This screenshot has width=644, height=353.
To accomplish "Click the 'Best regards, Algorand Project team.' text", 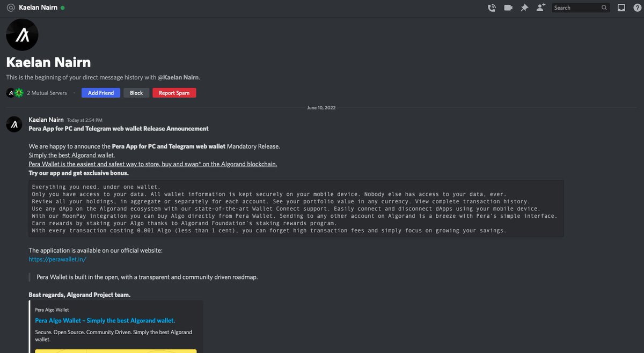I will tap(79, 295).
